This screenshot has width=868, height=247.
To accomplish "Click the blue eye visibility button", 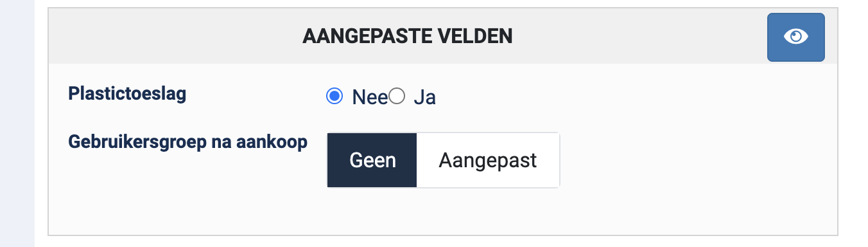I will pyautogui.click(x=796, y=37).
